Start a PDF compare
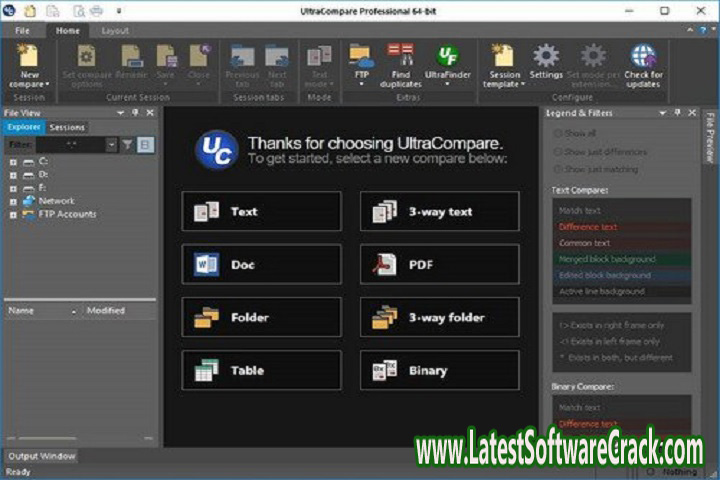 pyautogui.click(x=440, y=264)
